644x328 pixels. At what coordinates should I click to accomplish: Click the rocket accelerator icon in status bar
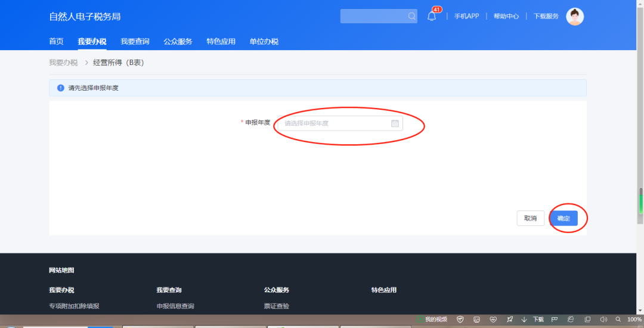click(509, 319)
